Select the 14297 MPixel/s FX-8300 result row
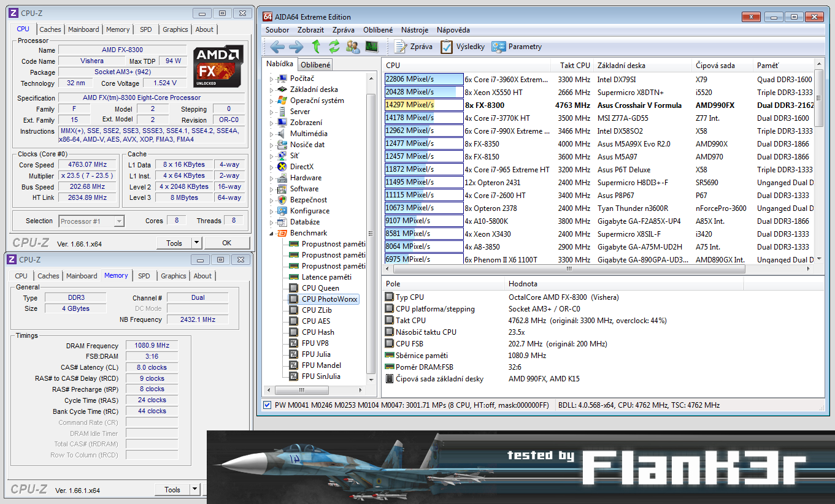The width and height of the screenshot is (835, 504). coord(599,105)
